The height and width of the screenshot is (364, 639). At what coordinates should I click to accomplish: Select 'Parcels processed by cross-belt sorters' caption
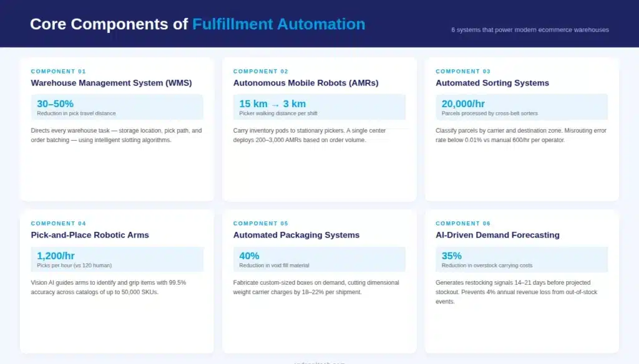[x=489, y=113]
